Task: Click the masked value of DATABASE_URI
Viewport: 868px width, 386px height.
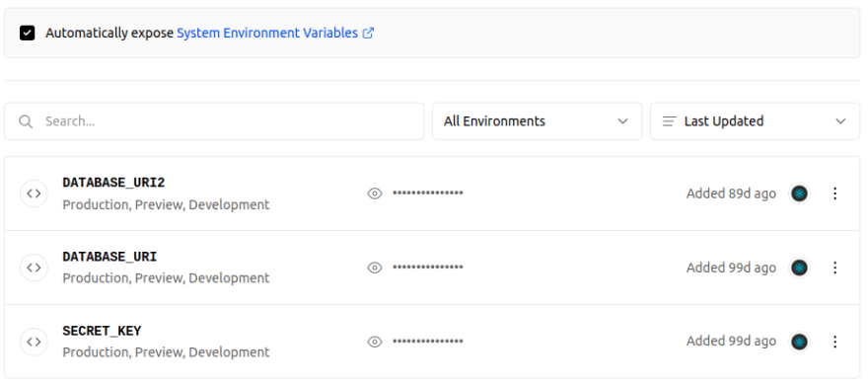Action: pos(428,268)
